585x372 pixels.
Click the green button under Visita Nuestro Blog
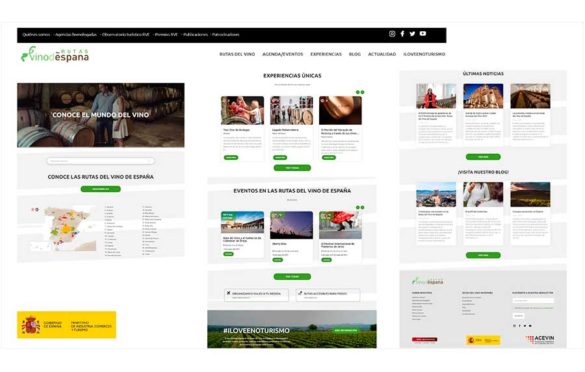(x=483, y=255)
